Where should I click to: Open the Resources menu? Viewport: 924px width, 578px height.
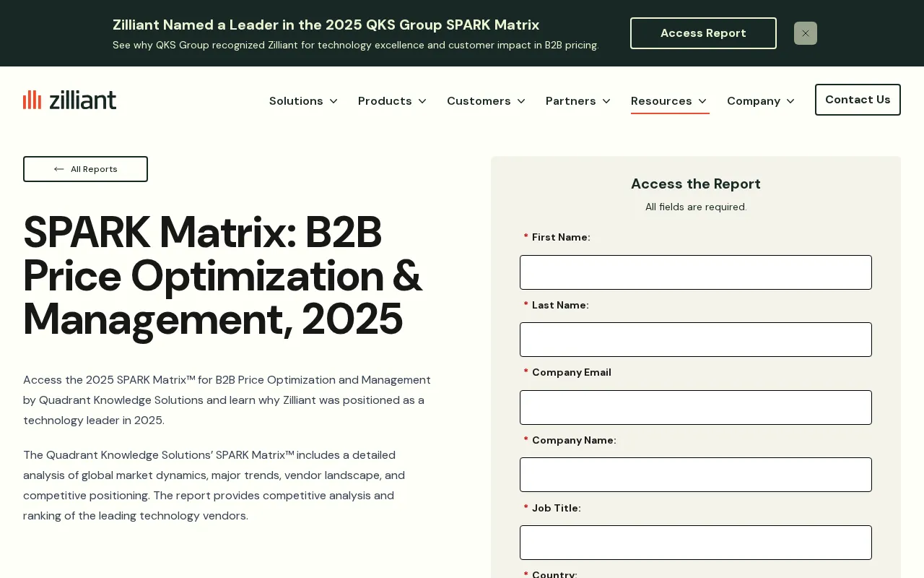click(661, 101)
